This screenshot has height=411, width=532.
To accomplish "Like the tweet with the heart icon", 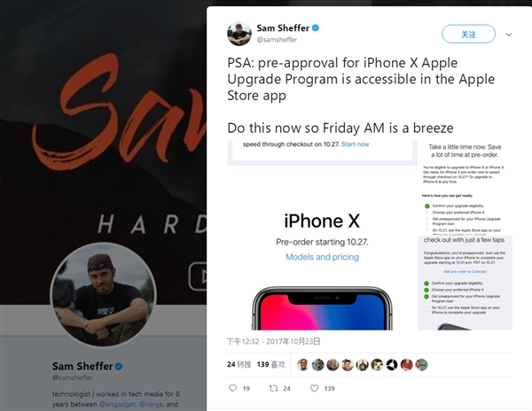I will coord(315,388).
